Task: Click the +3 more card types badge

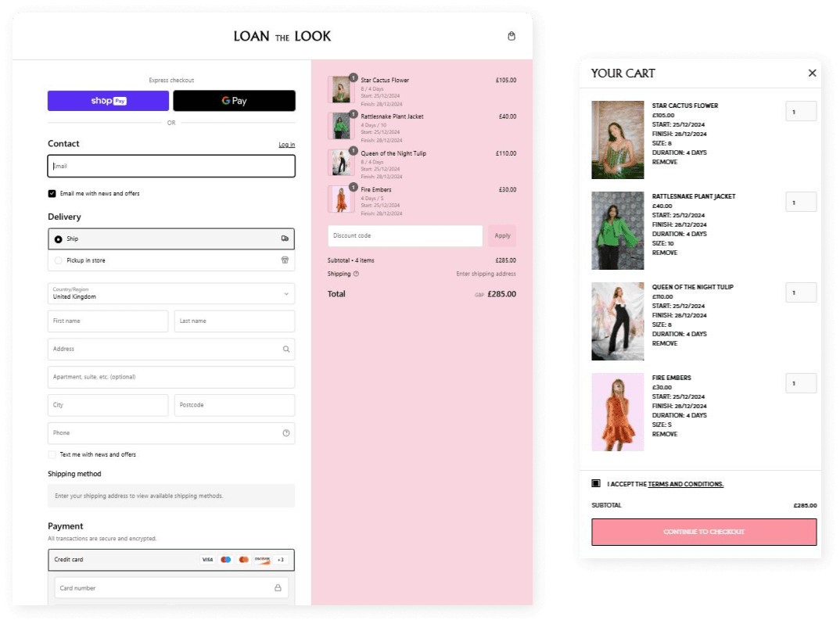Action: [x=280, y=560]
